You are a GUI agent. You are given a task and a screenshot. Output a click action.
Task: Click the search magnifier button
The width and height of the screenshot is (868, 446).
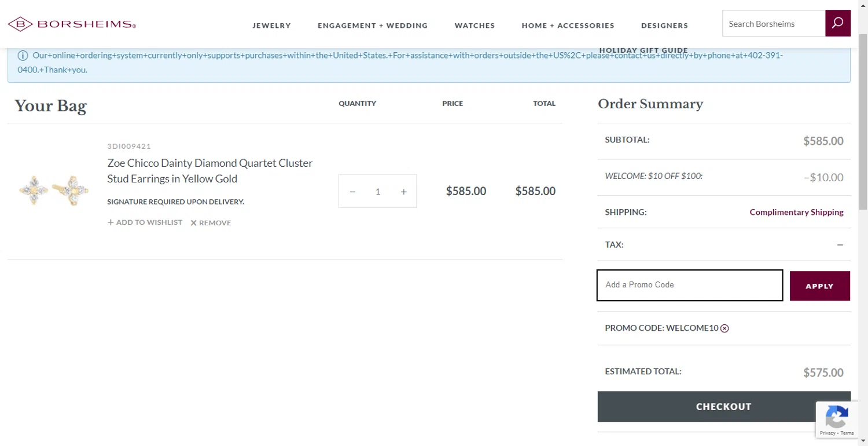pyautogui.click(x=837, y=24)
